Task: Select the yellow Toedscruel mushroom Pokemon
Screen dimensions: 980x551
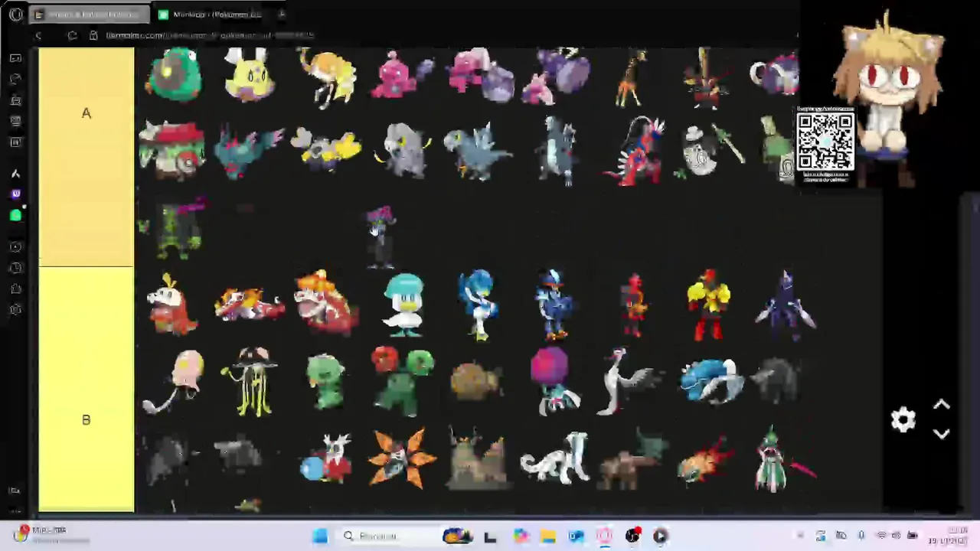Action: 250,381
